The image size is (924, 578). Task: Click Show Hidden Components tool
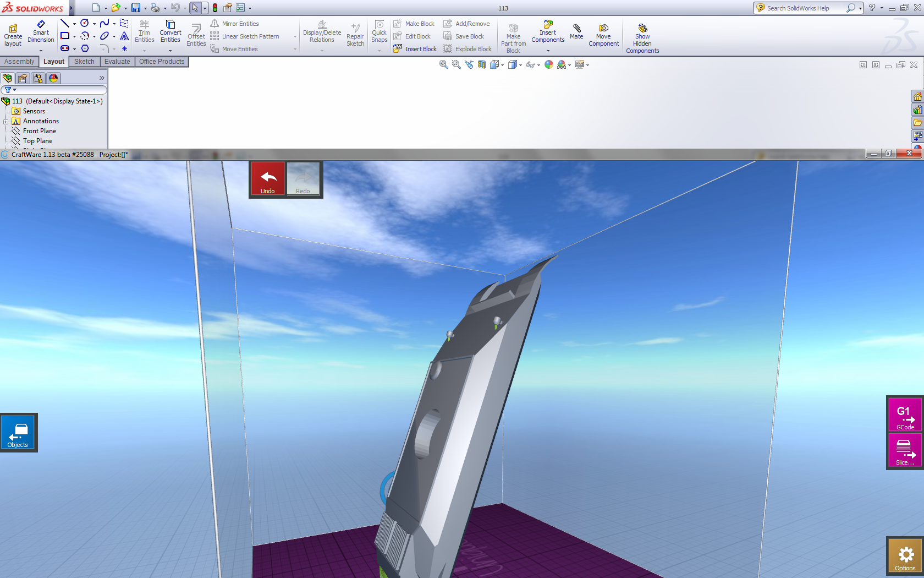click(x=642, y=39)
